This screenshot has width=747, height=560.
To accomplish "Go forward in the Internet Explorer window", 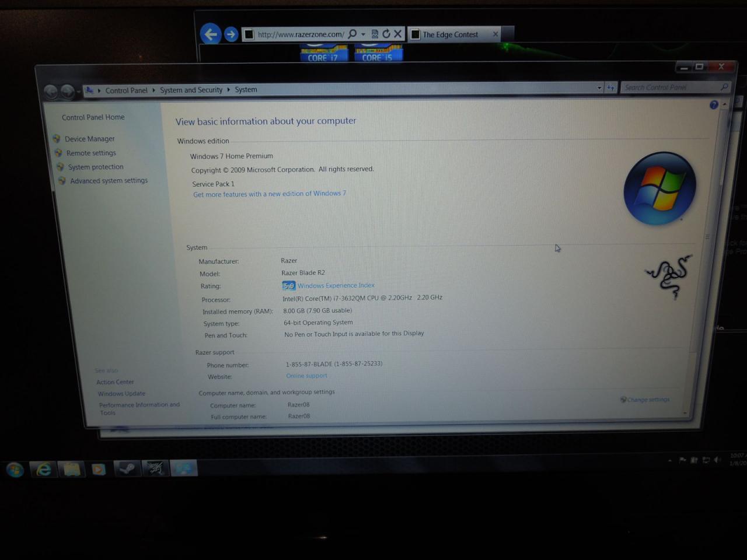I will pyautogui.click(x=231, y=34).
